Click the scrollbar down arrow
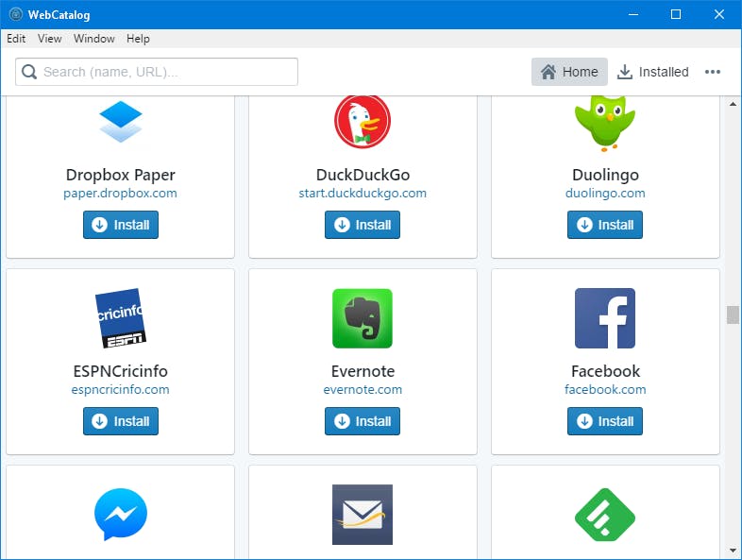Viewport: 742px width, 560px height. pos(733,551)
